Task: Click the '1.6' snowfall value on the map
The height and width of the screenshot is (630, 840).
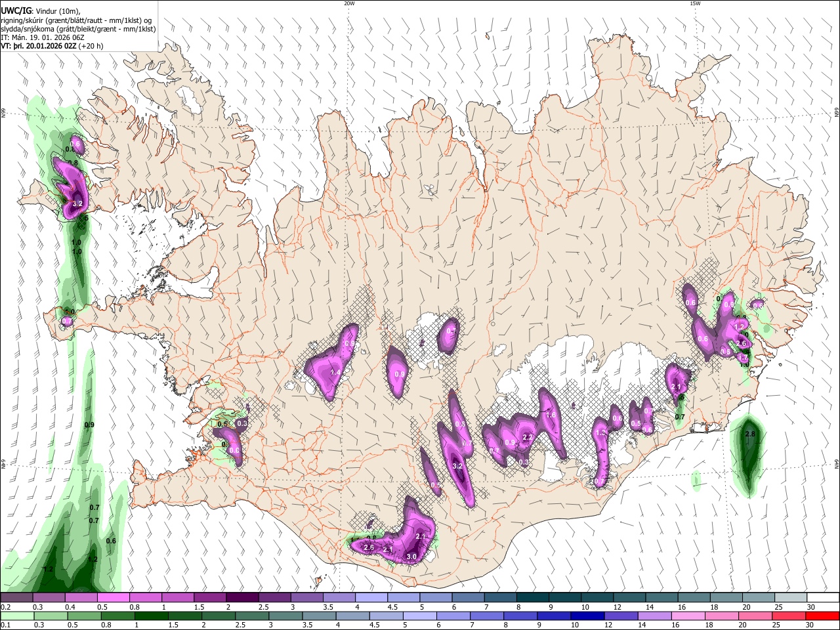Action: tap(551, 415)
